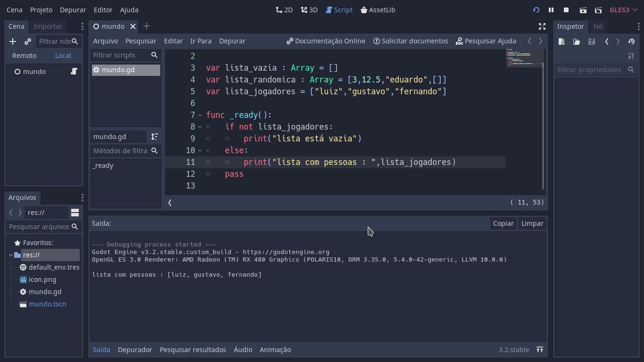Stop the running scene

point(566,10)
